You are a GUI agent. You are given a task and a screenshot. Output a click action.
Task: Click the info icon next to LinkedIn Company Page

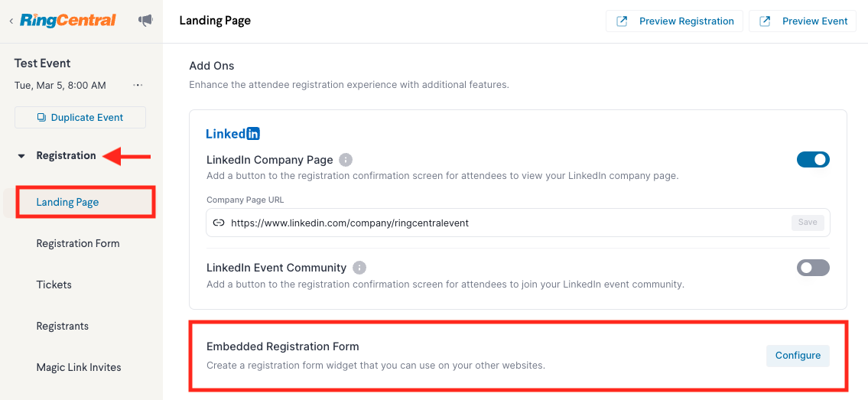tap(346, 160)
